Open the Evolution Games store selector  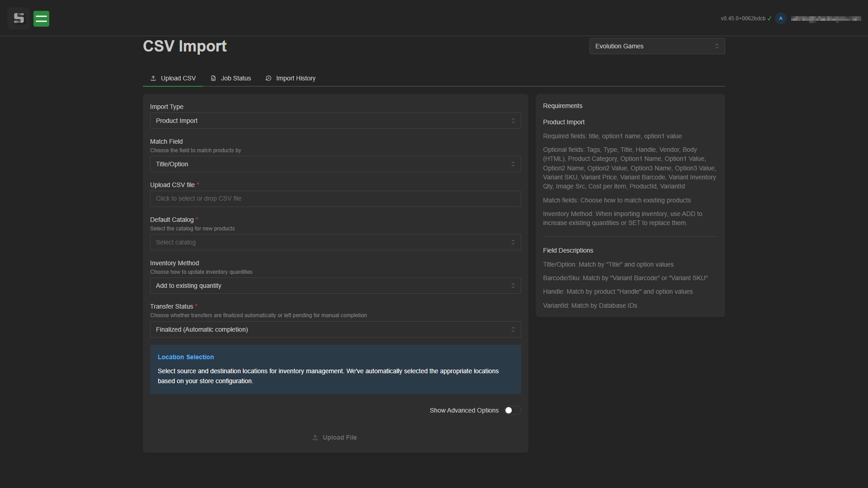[x=656, y=46]
